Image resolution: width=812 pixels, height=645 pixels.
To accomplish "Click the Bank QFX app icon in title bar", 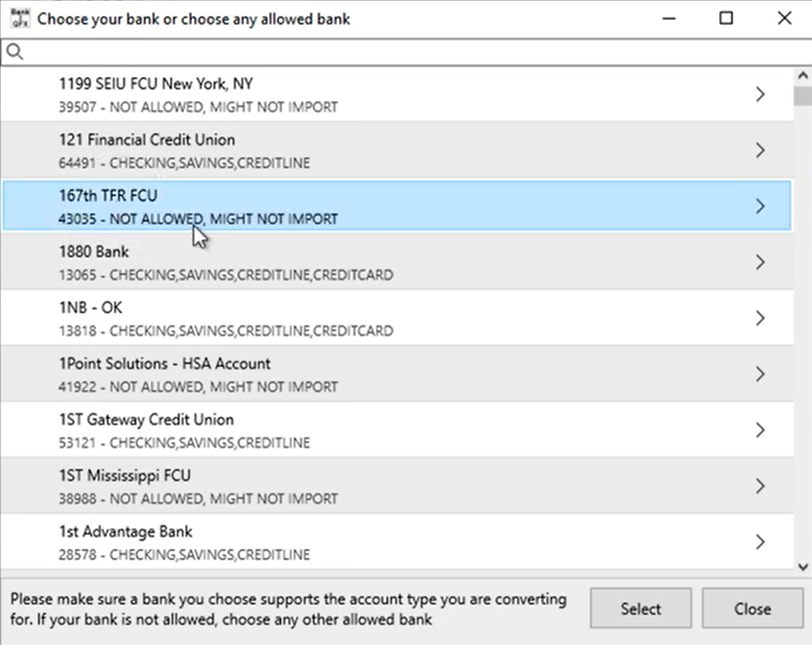I will coord(20,18).
